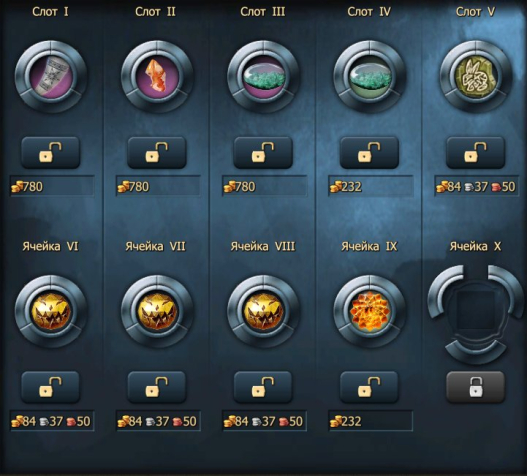The image size is (527, 476).
Task: Toggle the unlock button under Слот I
Action: click(x=51, y=153)
